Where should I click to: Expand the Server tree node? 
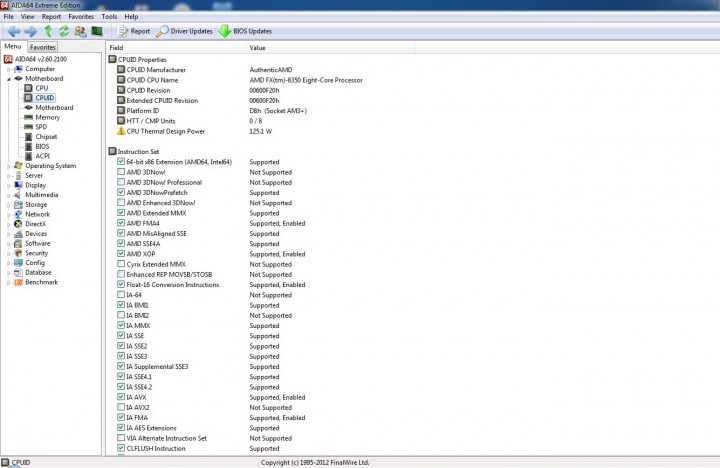8,176
